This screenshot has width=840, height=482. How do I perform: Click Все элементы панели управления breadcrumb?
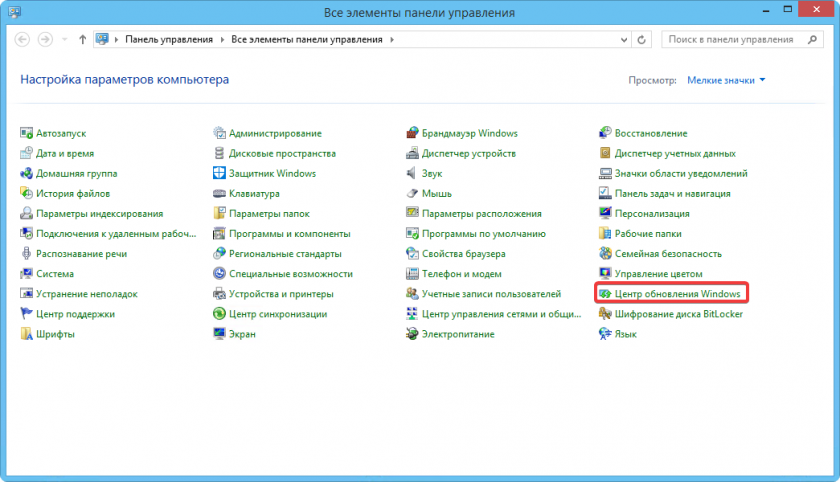pyautogui.click(x=307, y=40)
